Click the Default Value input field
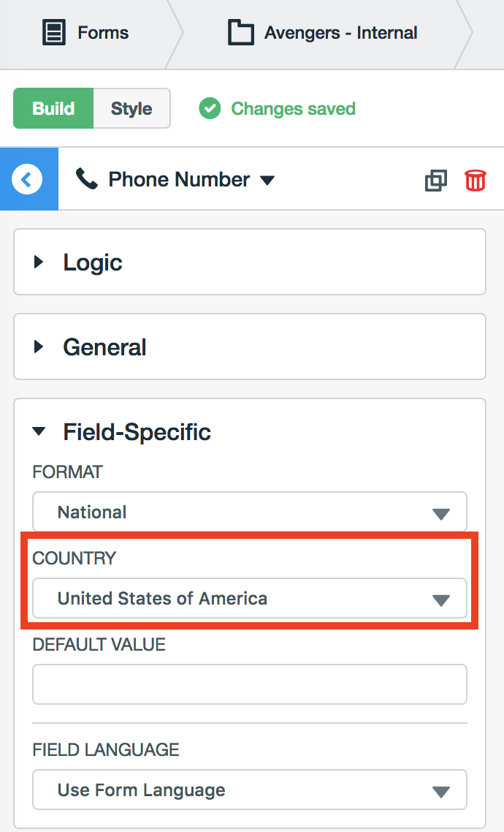Screen dimensions: 504x832 (249, 684)
